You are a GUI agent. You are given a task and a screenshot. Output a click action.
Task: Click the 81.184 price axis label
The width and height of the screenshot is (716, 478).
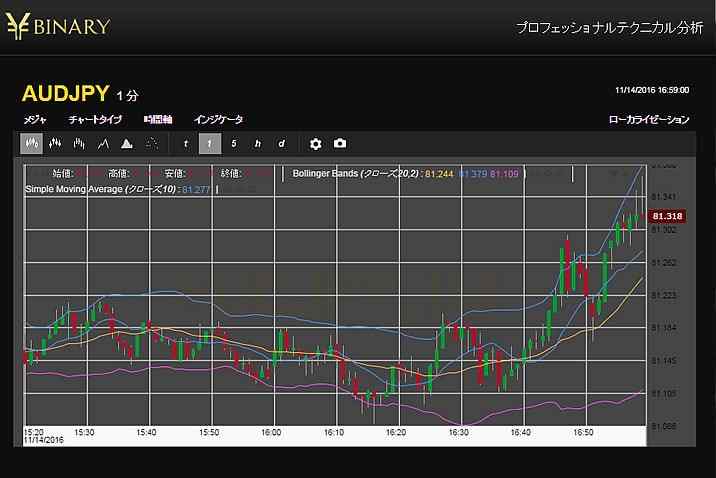pyautogui.click(x=663, y=328)
